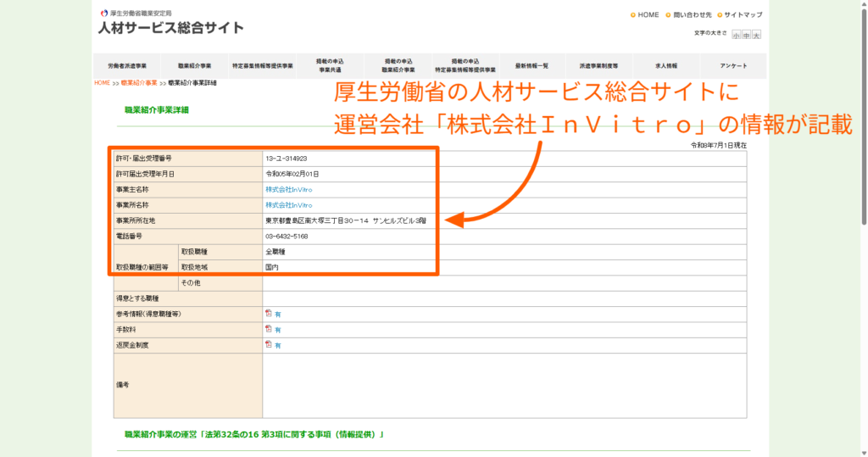This screenshot has width=868, height=457.
Task: Open PDF icon in 参考情報 row
Action: click(x=269, y=314)
